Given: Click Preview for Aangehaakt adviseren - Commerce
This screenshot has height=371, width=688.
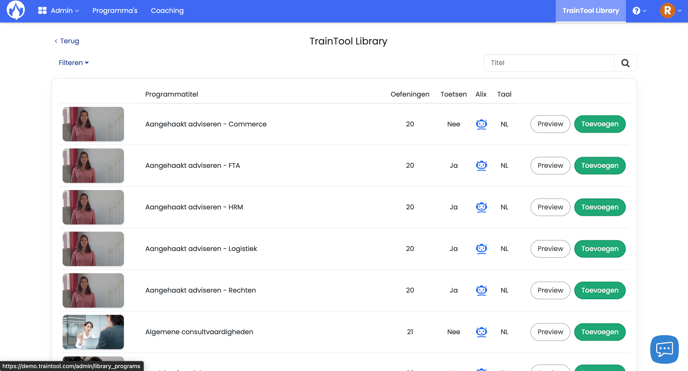Looking at the screenshot, I should [x=550, y=124].
